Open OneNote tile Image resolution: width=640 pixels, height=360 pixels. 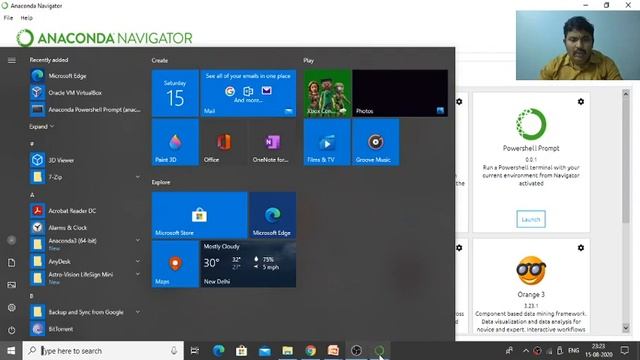point(272,142)
